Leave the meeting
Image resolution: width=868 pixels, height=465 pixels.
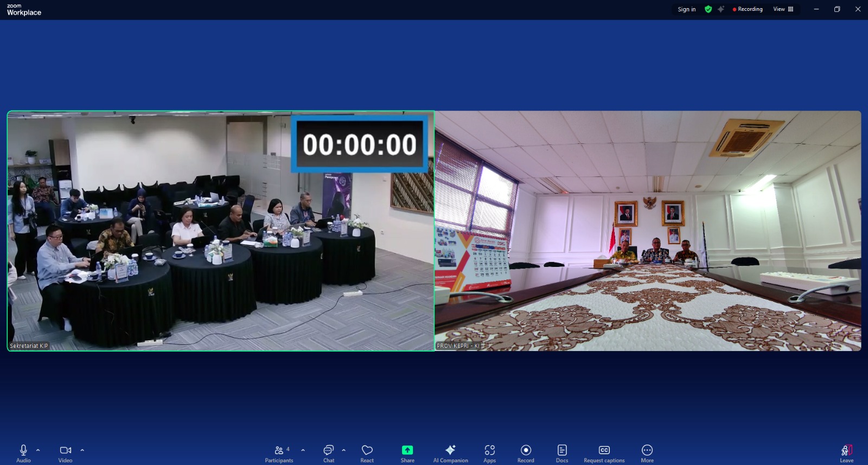pyautogui.click(x=846, y=453)
